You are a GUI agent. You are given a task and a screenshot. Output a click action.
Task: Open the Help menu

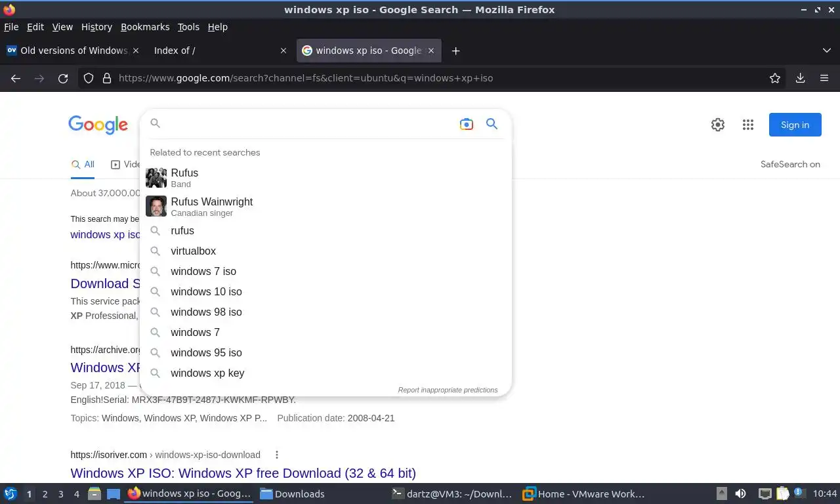(217, 27)
